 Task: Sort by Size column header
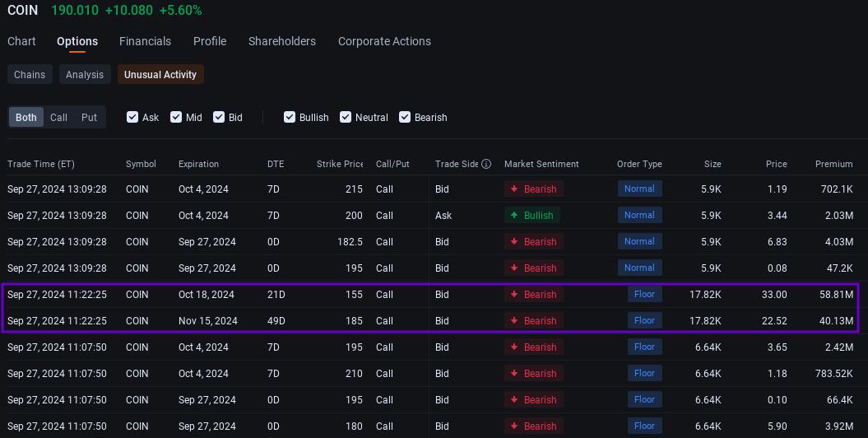[x=713, y=164]
